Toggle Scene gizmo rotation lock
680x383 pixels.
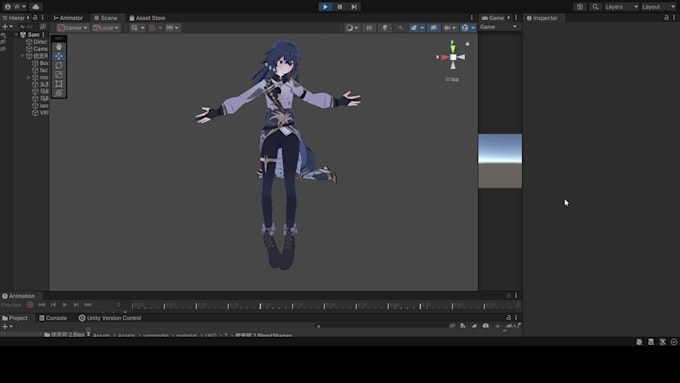coord(468,43)
